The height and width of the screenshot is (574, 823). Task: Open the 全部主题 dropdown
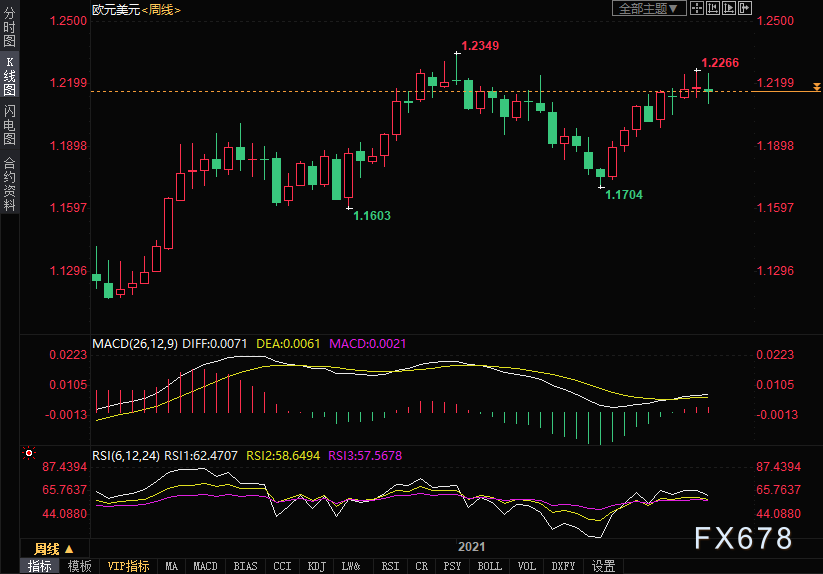[x=649, y=8]
